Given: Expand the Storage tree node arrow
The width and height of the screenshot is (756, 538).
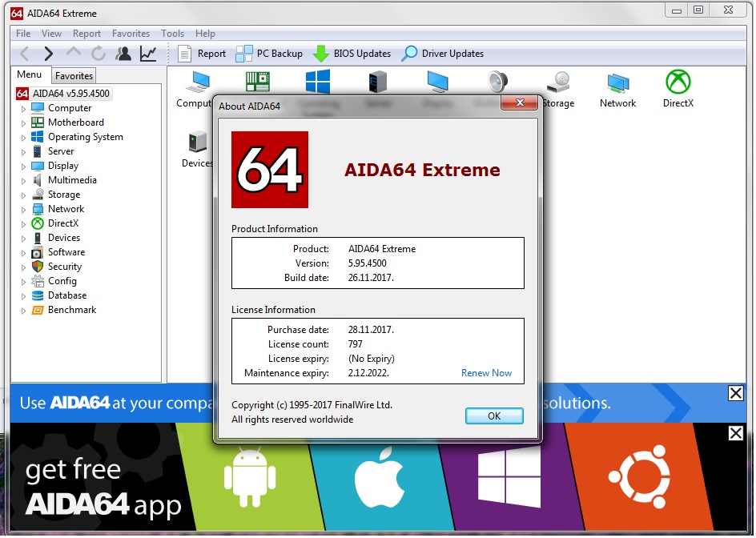Looking at the screenshot, I should click(x=23, y=195).
